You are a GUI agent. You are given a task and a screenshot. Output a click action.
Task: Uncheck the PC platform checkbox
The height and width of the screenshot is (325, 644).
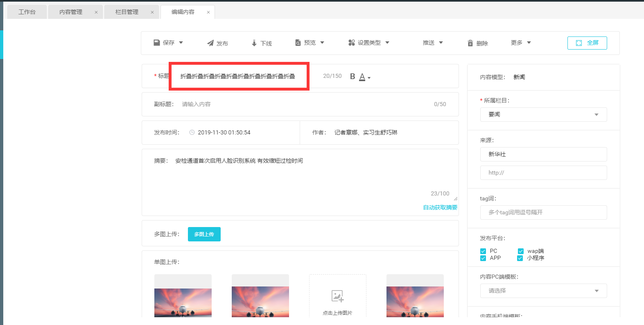pyautogui.click(x=483, y=251)
